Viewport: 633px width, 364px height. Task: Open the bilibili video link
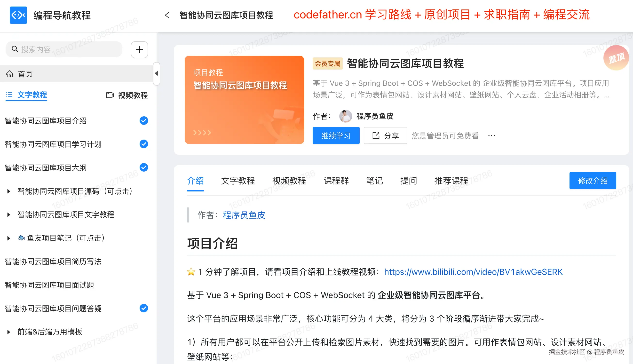click(473, 272)
